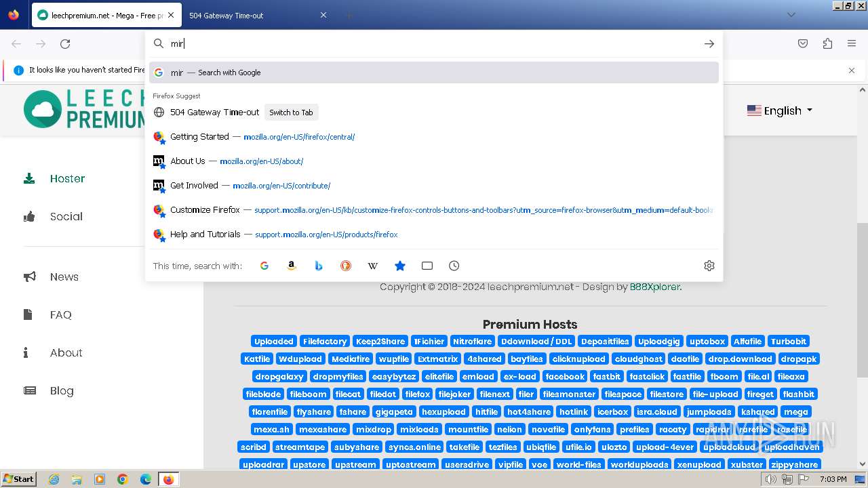Launch Chrome from the taskbar
The image size is (868, 488).
123,479
